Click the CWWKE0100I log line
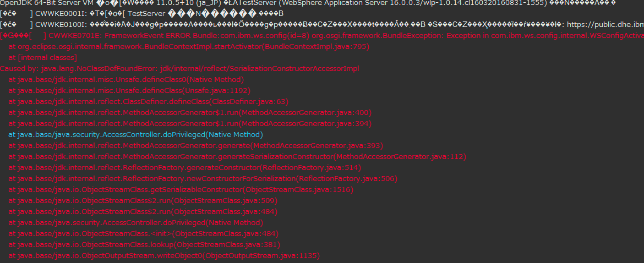Screen dimensions: 644x263 point(322,25)
